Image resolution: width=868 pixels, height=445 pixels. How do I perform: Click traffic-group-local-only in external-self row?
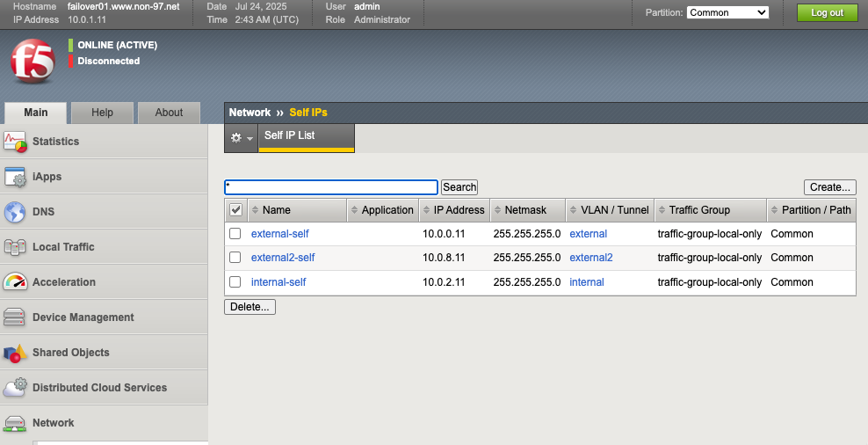pyautogui.click(x=710, y=234)
